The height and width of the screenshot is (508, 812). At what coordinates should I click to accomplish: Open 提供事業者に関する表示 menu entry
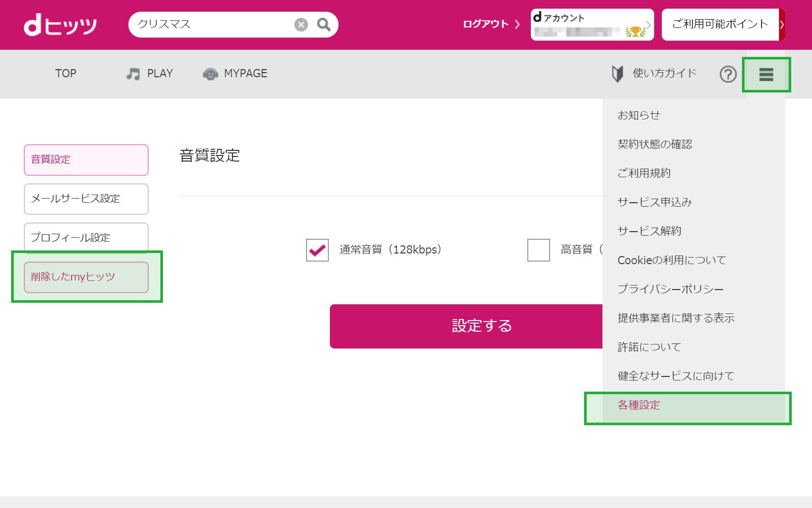click(676, 318)
